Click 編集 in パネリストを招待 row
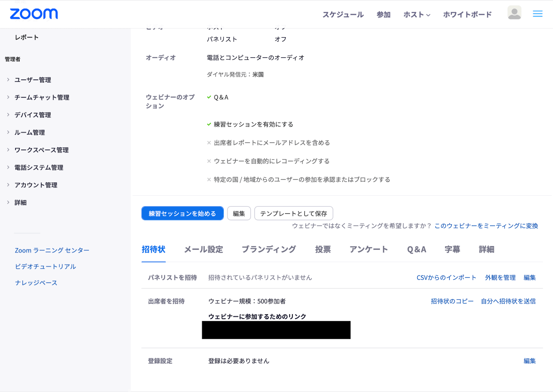 [x=529, y=278]
